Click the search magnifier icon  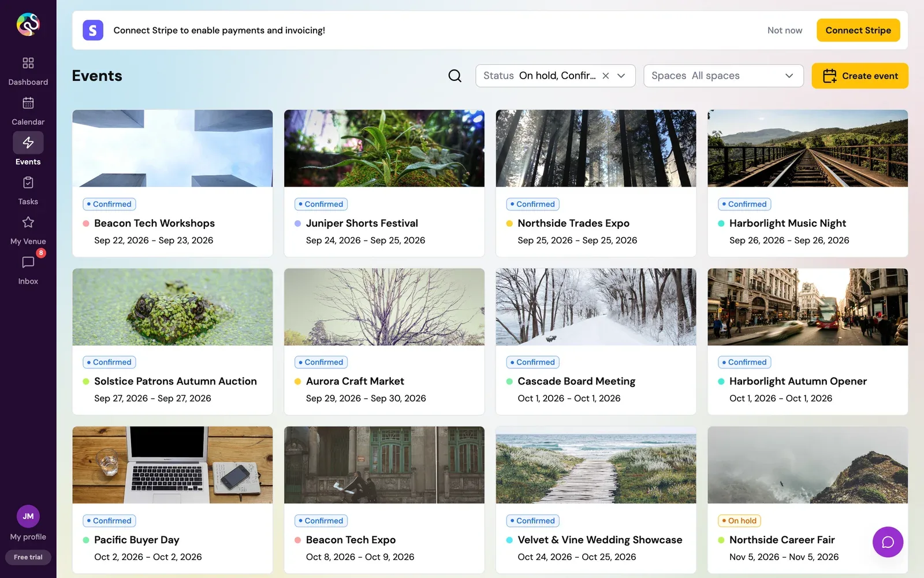[454, 76]
